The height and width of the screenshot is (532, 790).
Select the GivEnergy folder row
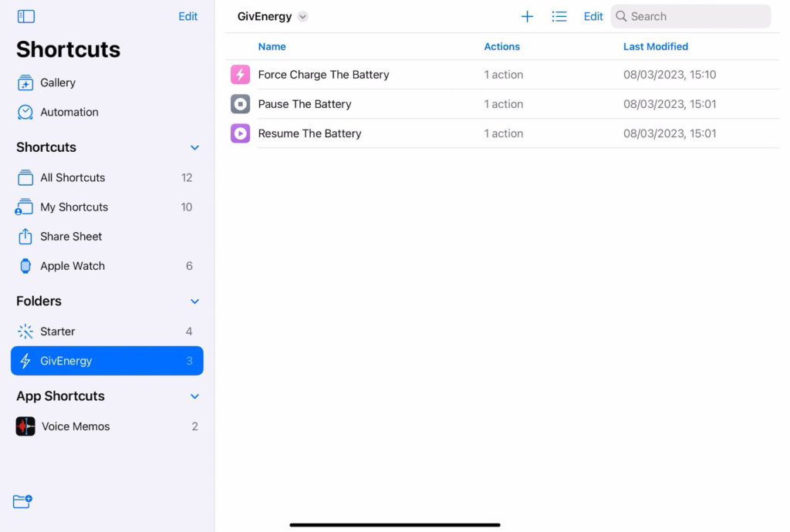click(x=106, y=360)
